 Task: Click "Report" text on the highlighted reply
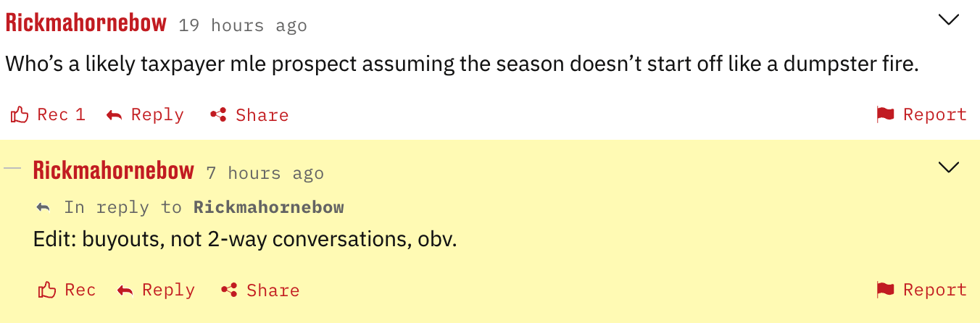pyautogui.click(x=934, y=290)
